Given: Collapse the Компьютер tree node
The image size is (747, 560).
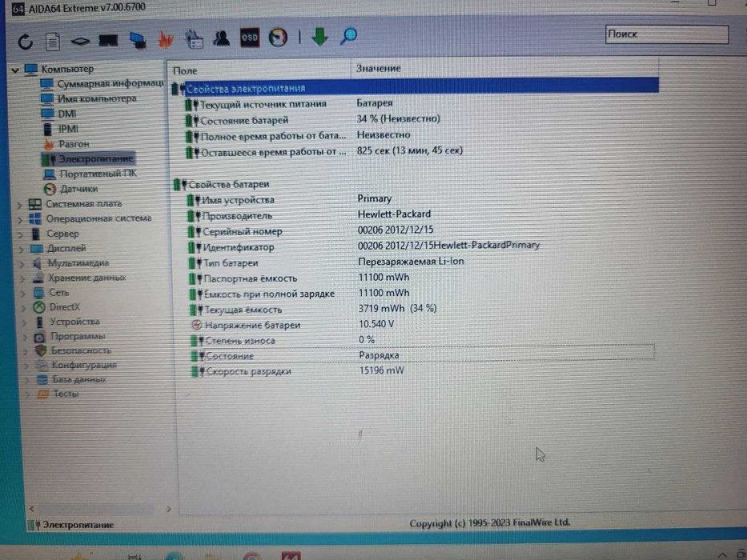Looking at the screenshot, I should [15, 70].
